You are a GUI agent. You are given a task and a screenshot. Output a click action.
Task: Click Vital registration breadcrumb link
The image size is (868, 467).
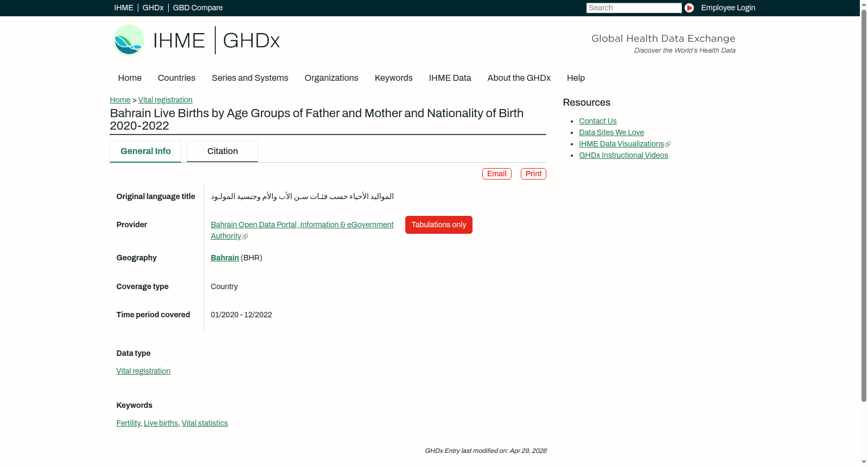[165, 100]
